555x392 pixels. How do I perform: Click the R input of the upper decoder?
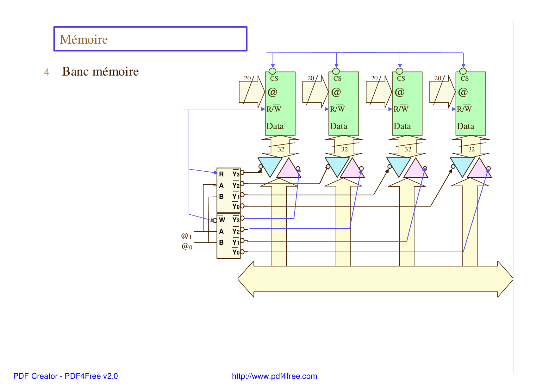tap(221, 174)
